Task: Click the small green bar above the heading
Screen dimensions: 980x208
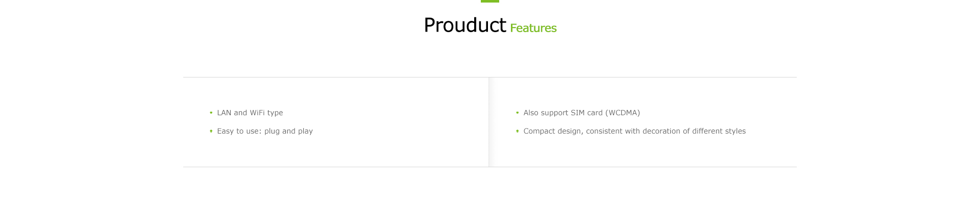Action: click(x=490, y=1)
